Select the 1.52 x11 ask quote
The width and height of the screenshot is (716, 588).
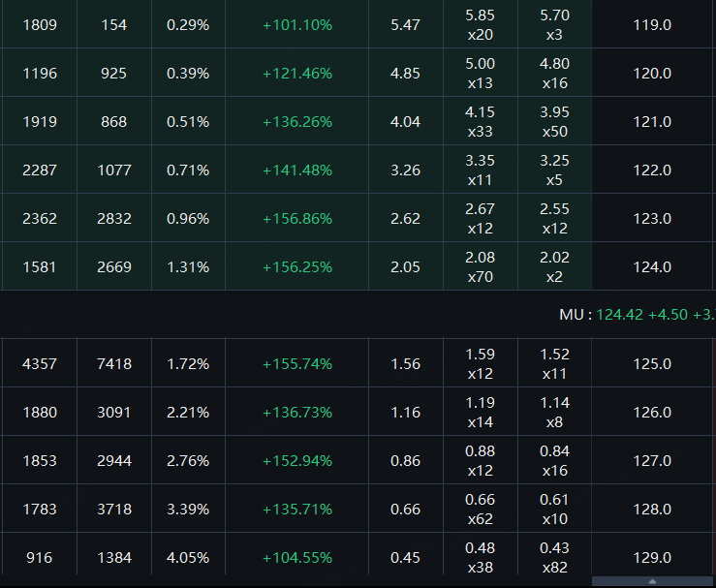(554, 364)
